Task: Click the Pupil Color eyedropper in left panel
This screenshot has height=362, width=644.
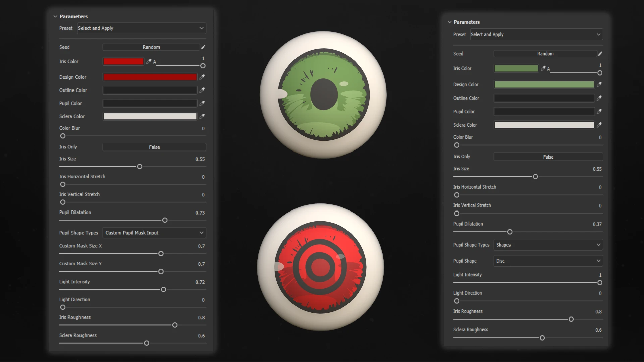Action: (202, 103)
